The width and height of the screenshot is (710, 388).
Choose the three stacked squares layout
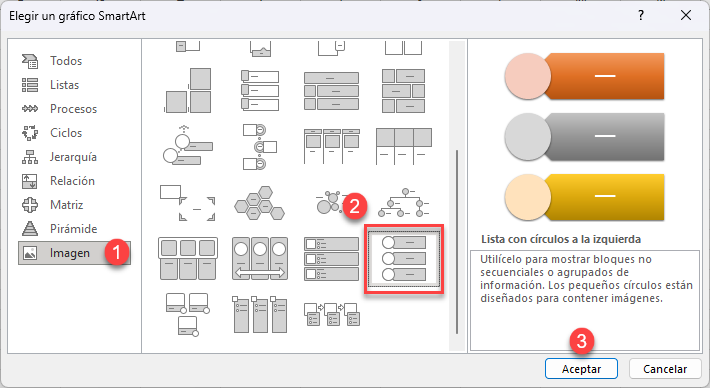point(187,91)
